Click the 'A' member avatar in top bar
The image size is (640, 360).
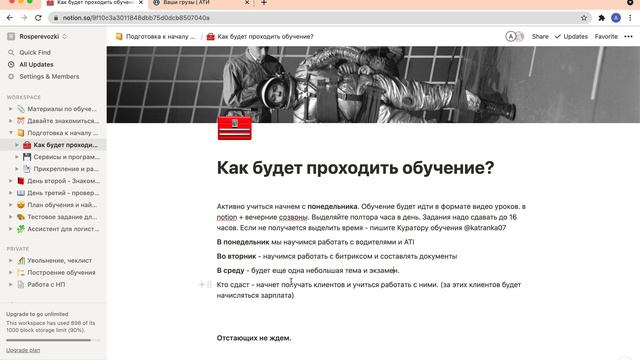pyautogui.click(x=510, y=36)
